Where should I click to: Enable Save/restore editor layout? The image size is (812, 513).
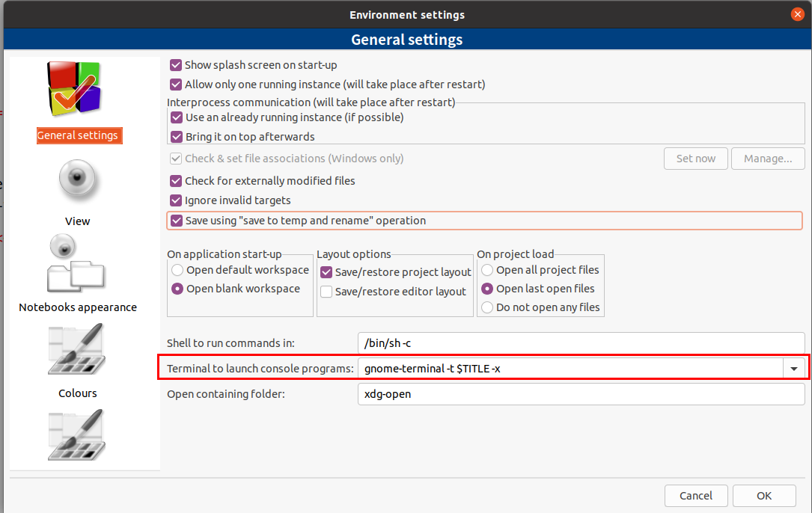(x=326, y=292)
